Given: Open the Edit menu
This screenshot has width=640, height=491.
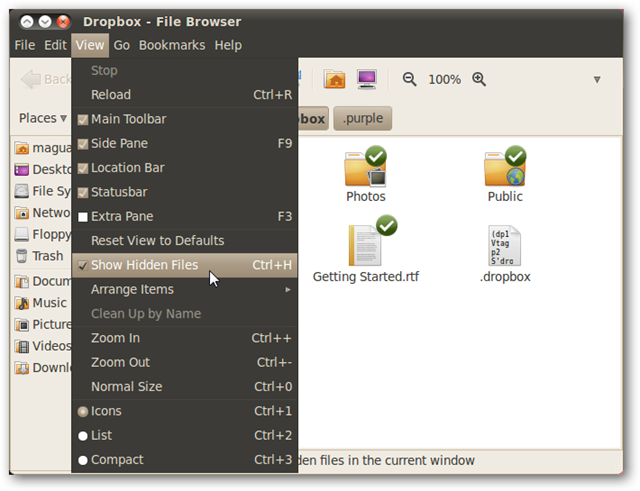Looking at the screenshot, I should (x=55, y=45).
